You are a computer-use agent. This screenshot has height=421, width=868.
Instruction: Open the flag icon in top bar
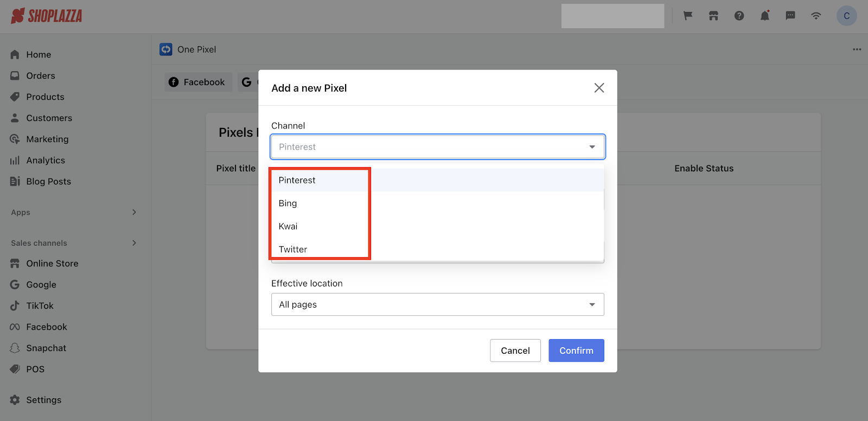pyautogui.click(x=688, y=16)
